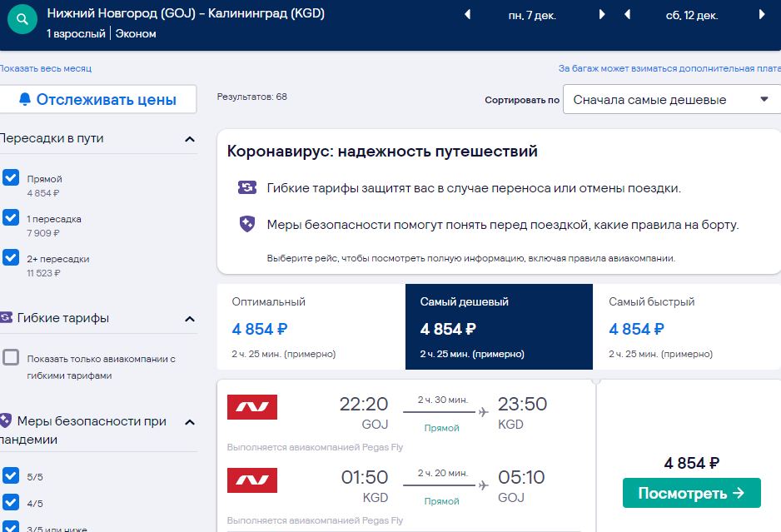Click the bell icon on price tracking

24,99
